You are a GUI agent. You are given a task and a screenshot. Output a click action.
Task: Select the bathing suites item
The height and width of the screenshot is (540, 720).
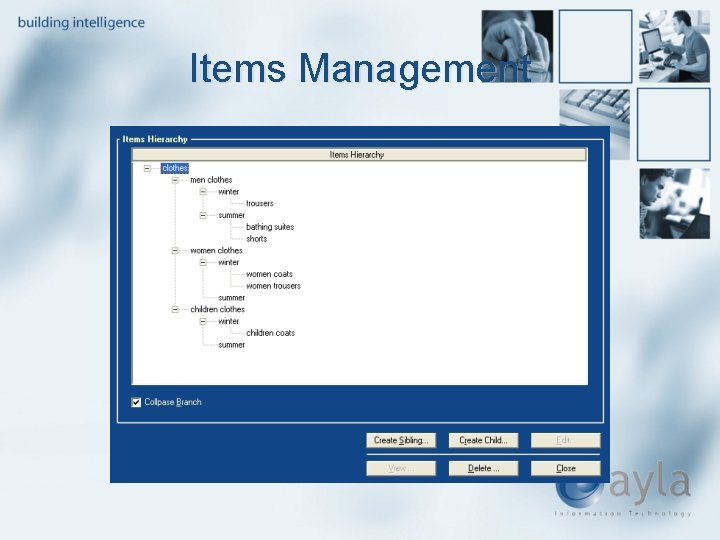tap(270, 227)
